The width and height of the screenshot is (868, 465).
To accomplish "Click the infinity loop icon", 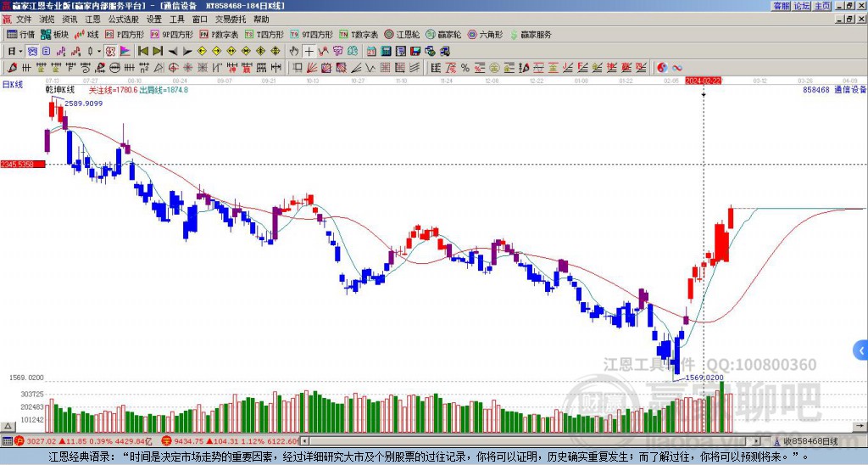I will [677, 68].
